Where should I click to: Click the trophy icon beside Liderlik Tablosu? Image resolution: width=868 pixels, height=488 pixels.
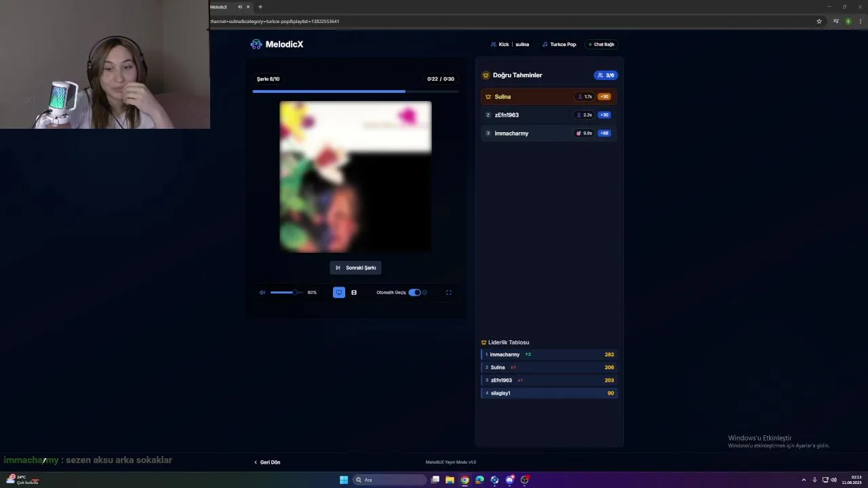[484, 343]
